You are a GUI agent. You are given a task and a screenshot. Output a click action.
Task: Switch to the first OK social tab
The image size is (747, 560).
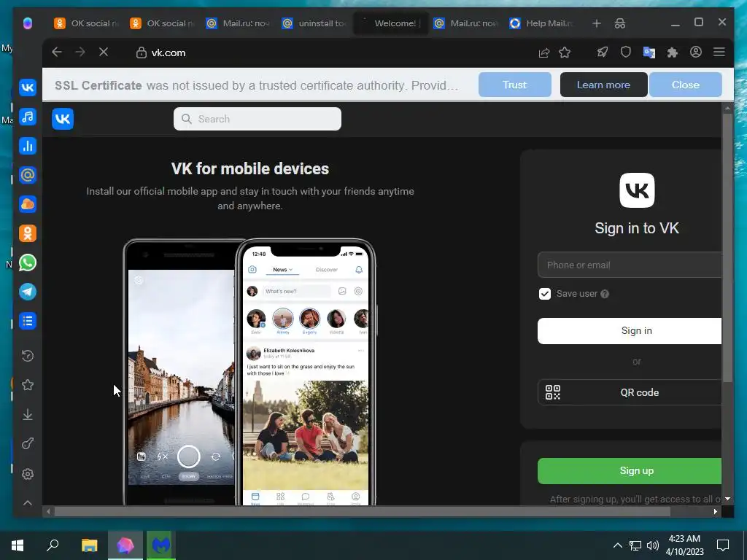86,23
